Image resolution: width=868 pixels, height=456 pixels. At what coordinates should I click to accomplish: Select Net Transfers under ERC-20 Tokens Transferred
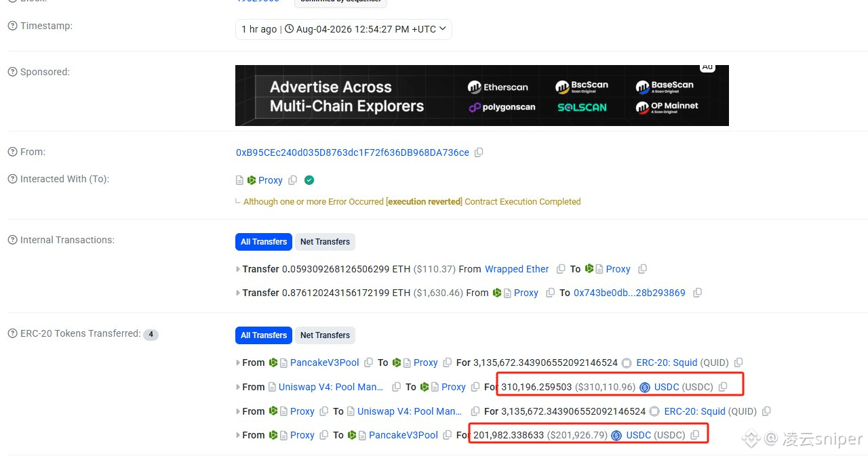(x=325, y=335)
